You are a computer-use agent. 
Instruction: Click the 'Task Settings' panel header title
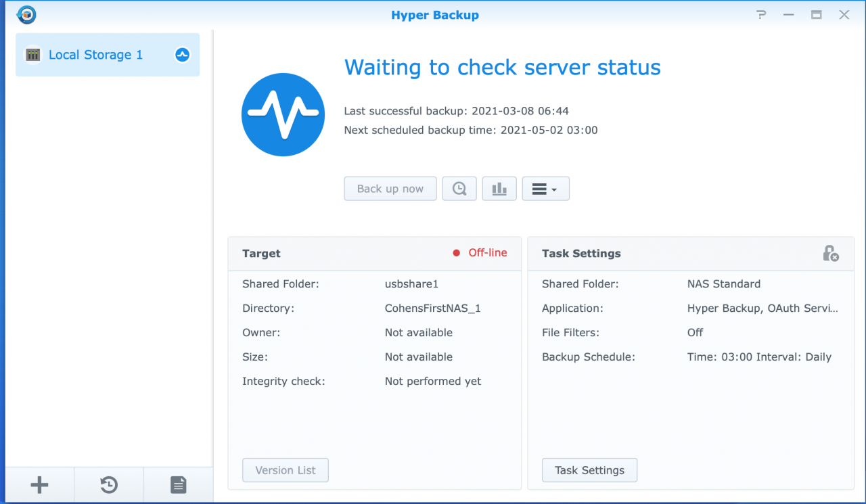point(581,254)
